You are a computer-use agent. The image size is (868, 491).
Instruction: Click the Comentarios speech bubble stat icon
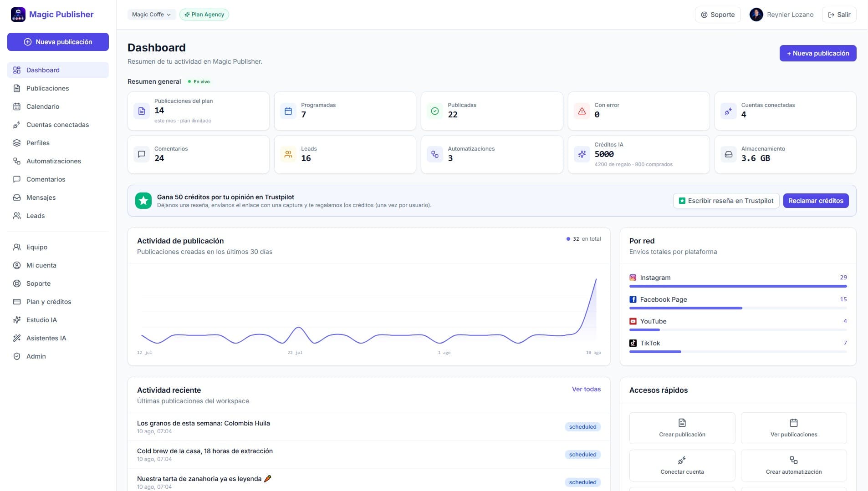(142, 154)
